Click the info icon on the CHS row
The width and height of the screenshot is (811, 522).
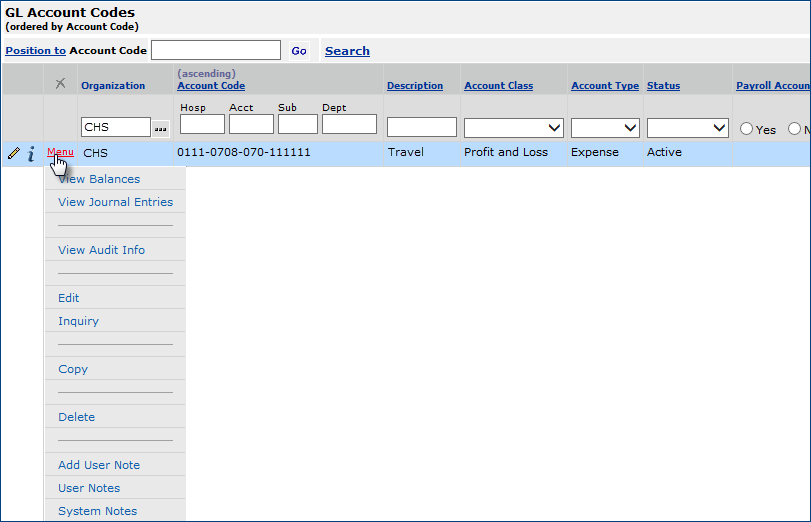[x=31, y=153]
